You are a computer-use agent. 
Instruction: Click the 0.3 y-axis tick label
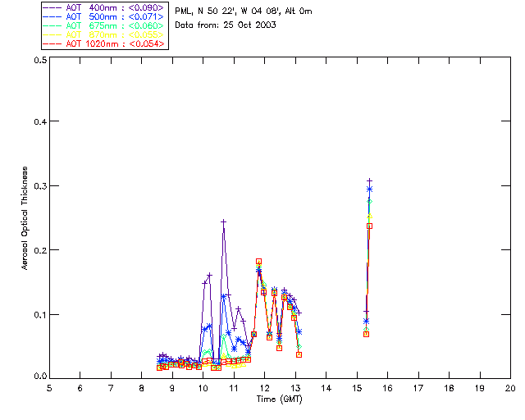(40, 186)
